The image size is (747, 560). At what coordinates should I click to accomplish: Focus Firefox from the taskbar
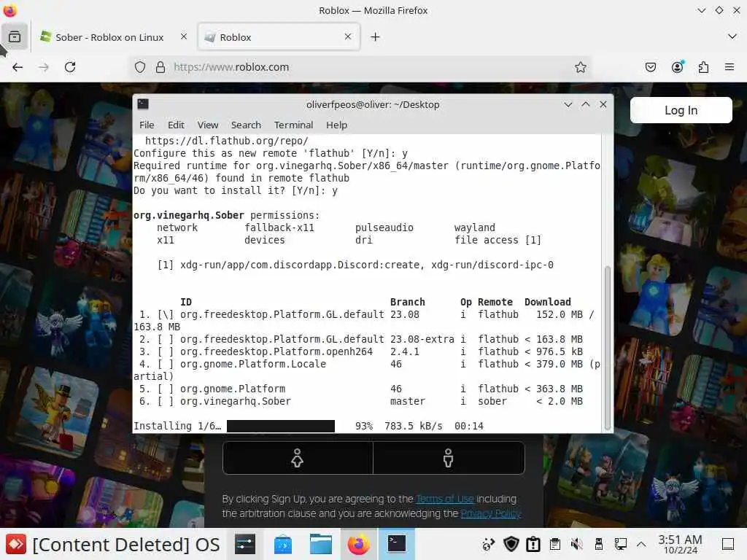click(359, 544)
